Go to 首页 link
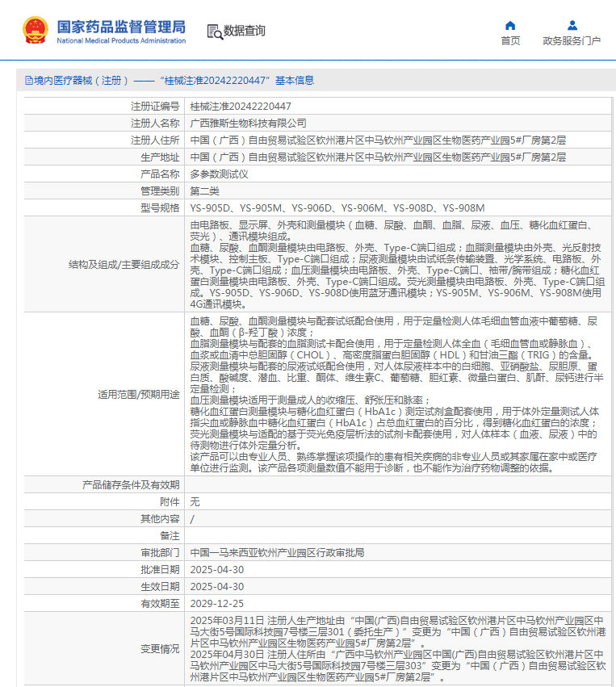 point(510,40)
